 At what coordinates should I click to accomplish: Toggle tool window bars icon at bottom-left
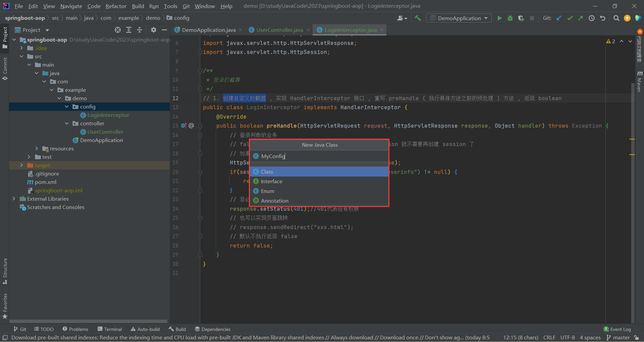pos(5,337)
